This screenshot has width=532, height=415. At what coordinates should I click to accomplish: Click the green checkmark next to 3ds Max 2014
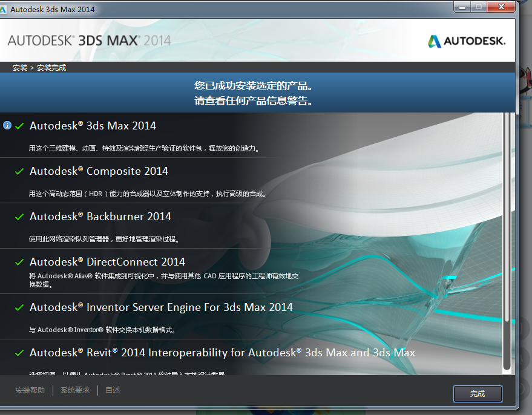(x=19, y=126)
